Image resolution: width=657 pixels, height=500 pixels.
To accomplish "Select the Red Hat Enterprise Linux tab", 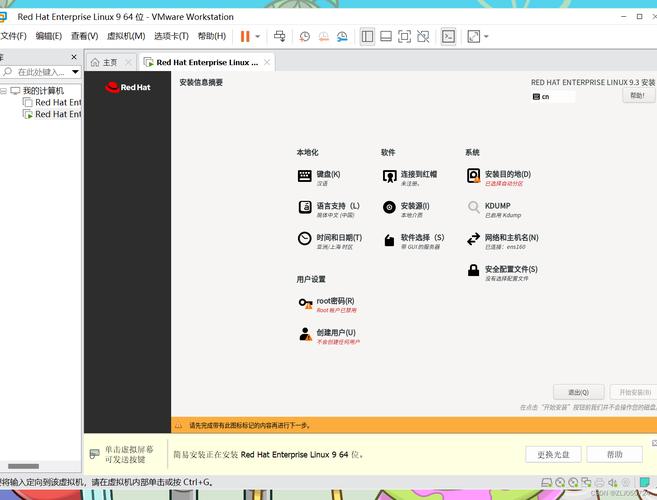I will pos(207,62).
